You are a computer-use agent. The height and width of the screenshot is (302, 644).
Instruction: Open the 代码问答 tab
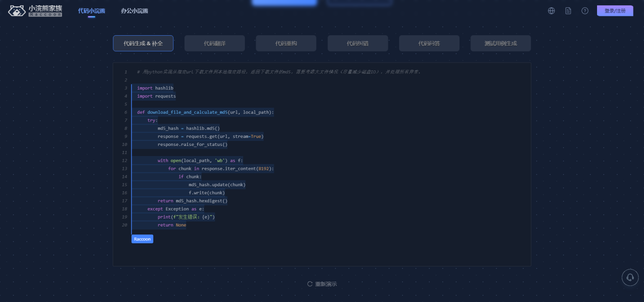coord(429,43)
